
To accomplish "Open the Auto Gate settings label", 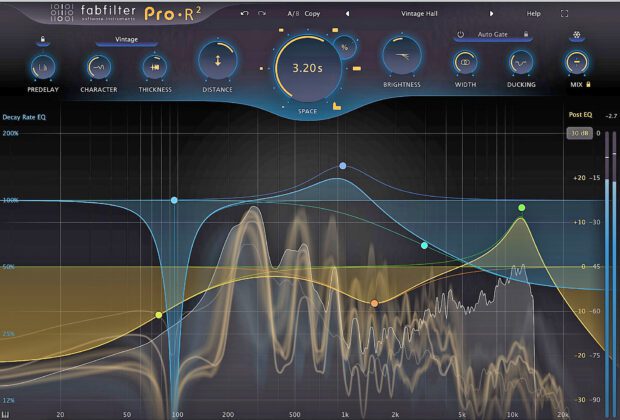I will point(492,34).
